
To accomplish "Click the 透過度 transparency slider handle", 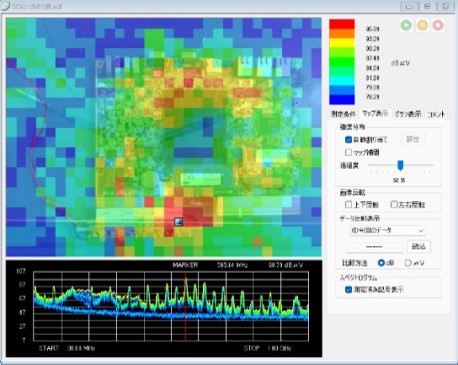I will [400, 165].
